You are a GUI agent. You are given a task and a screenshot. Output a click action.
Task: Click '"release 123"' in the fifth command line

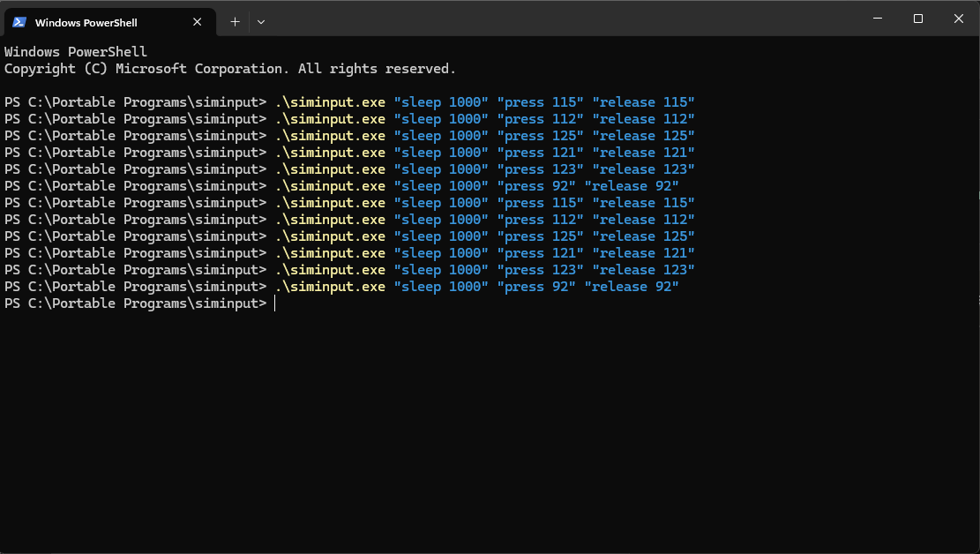click(643, 169)
